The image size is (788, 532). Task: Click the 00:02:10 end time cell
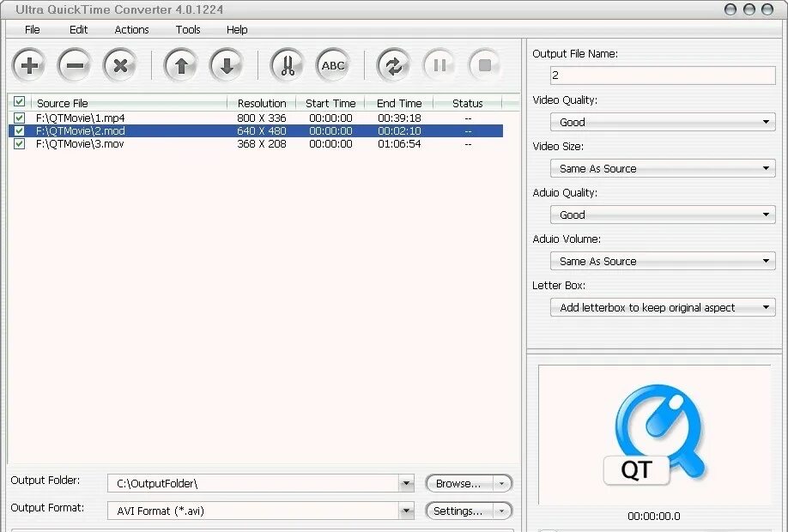tap(399, 130)
